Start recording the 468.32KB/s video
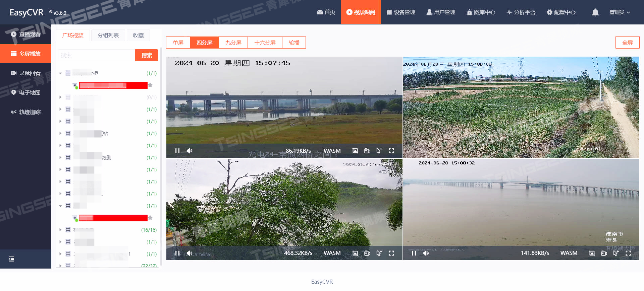The image size is (644, 291). [x=367, y=253]
